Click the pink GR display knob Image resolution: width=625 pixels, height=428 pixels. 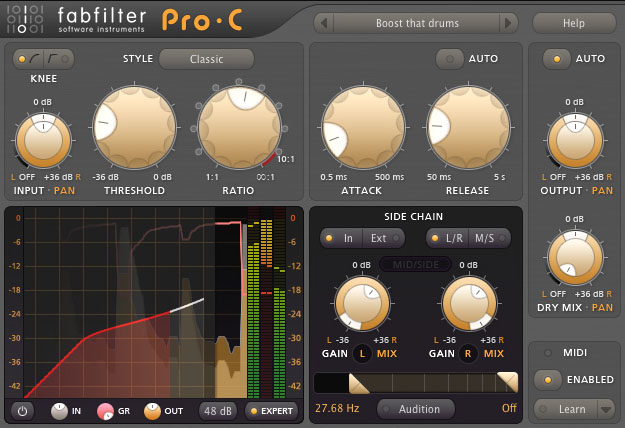(106, 411)
